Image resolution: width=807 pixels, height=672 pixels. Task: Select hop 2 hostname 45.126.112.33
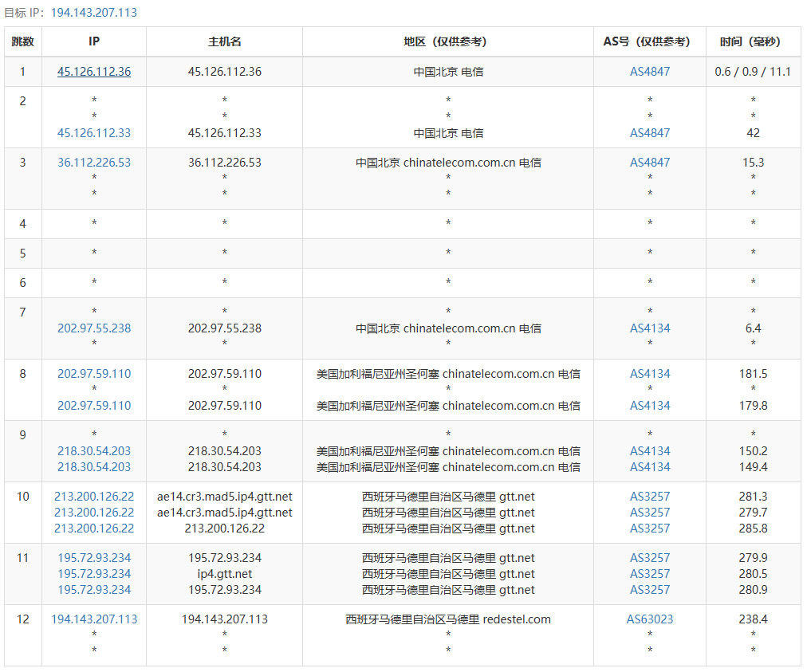224,133
